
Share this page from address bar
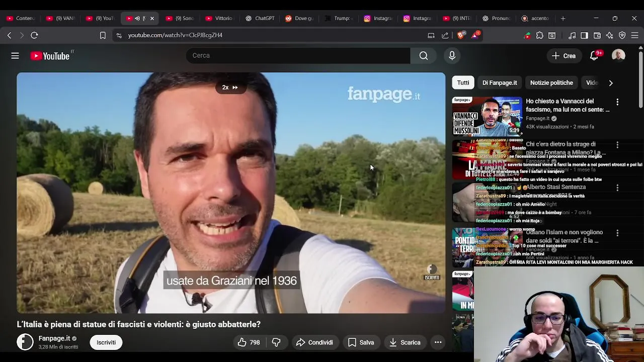point(445,35)
